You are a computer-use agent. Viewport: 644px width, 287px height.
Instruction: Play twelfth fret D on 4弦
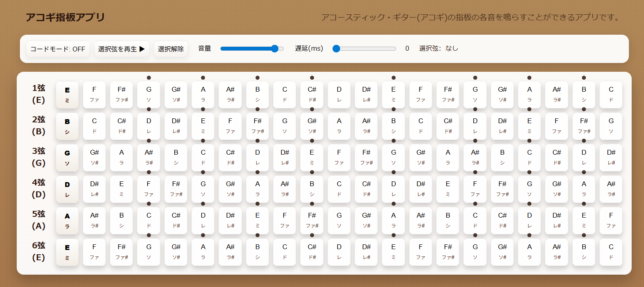393,189
